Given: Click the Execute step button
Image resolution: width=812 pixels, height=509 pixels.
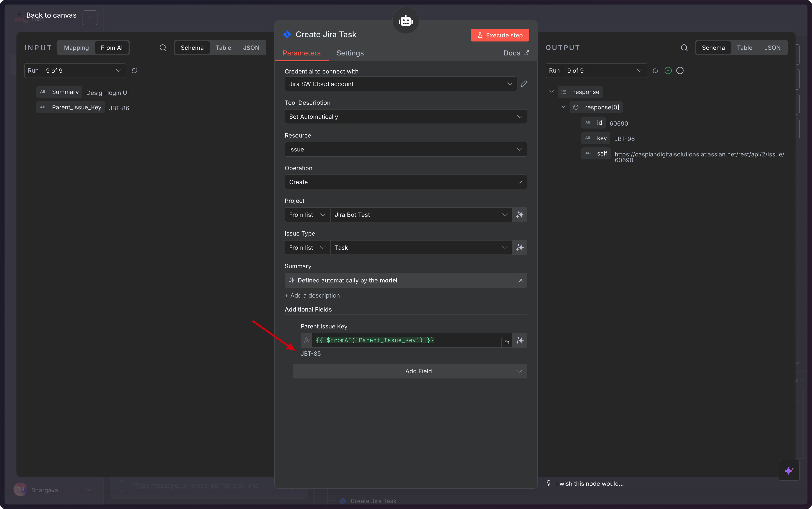Looking at the screenshot, I should (x=500, y=35).
